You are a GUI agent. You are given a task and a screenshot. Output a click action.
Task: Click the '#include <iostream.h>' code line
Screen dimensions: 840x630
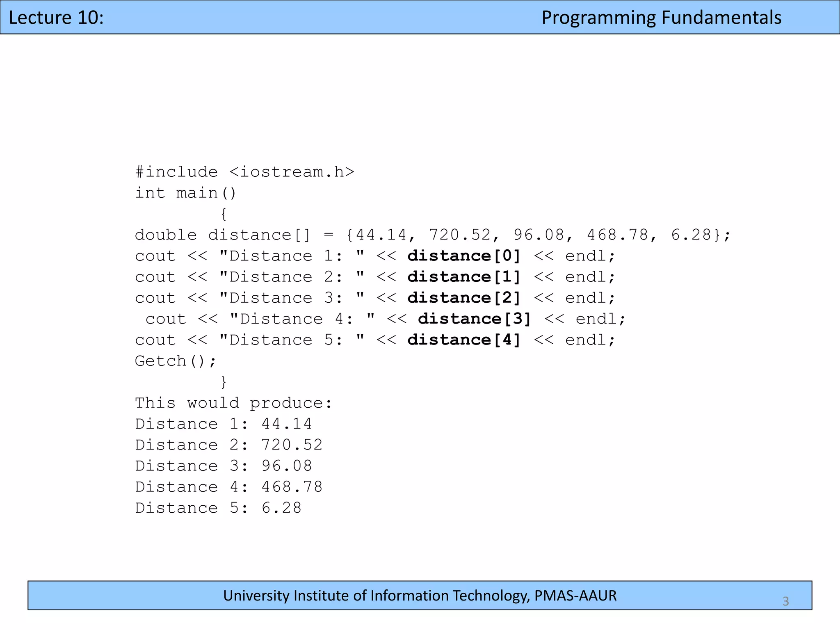pos(245,171)
